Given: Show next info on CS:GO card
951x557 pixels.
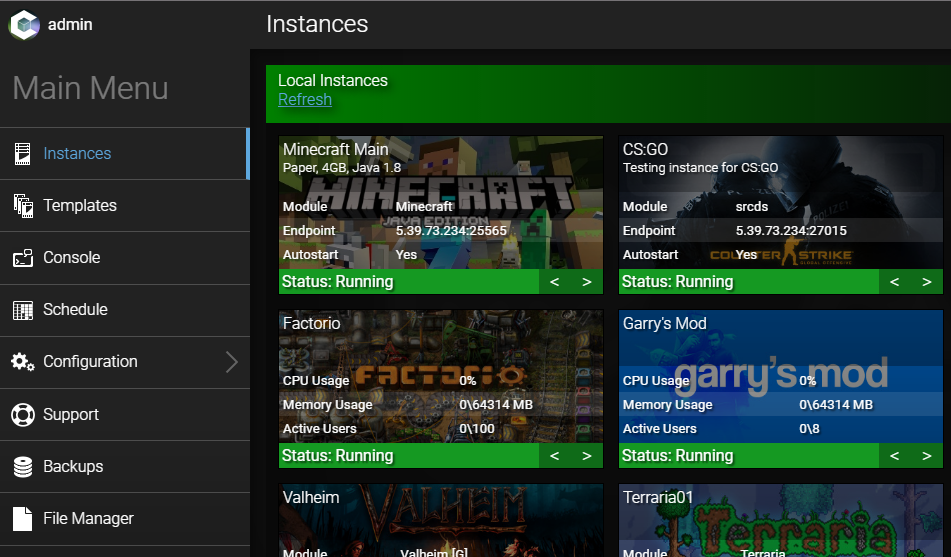Looking at the screenshot, I should tap(927, 282).
